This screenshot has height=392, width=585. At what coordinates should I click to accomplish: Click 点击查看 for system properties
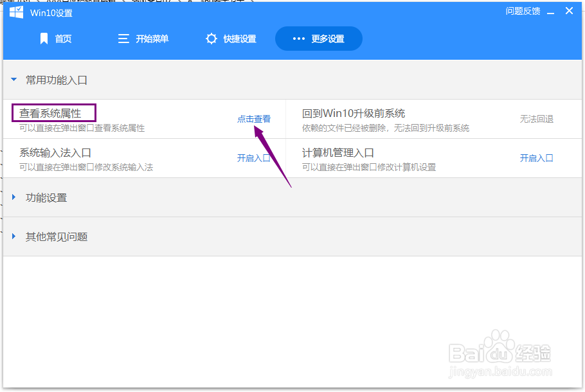[254, 119]
